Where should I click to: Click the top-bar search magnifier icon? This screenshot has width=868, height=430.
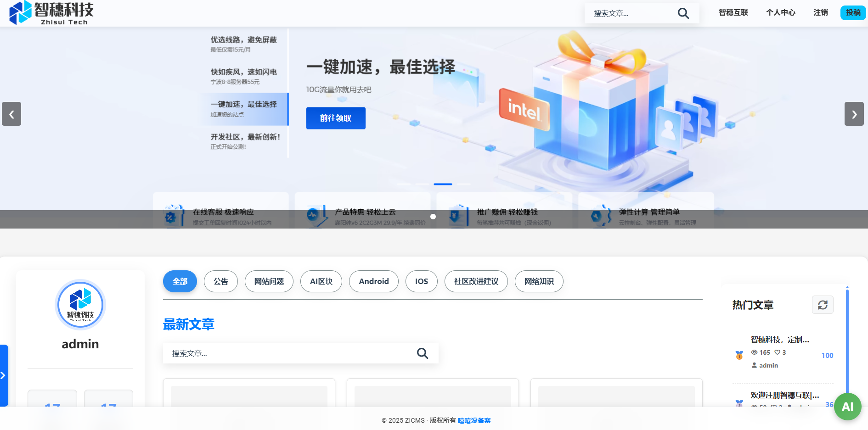[683, 13]
